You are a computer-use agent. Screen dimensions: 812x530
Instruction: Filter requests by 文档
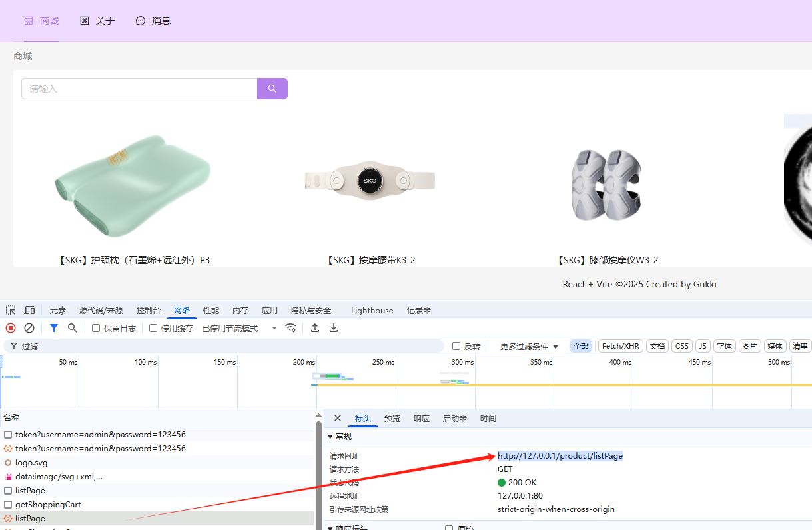657,346
